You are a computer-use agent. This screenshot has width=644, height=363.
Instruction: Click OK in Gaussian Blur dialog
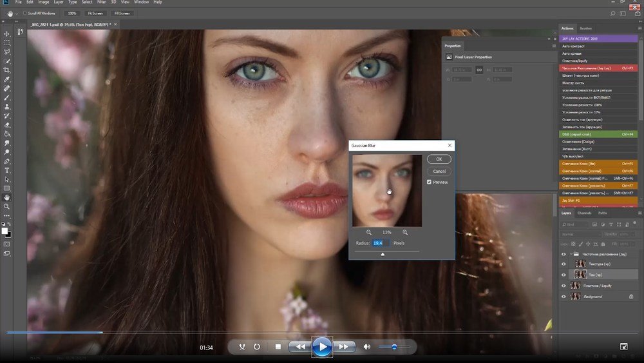pyautogui.click(x=439, y=159)
